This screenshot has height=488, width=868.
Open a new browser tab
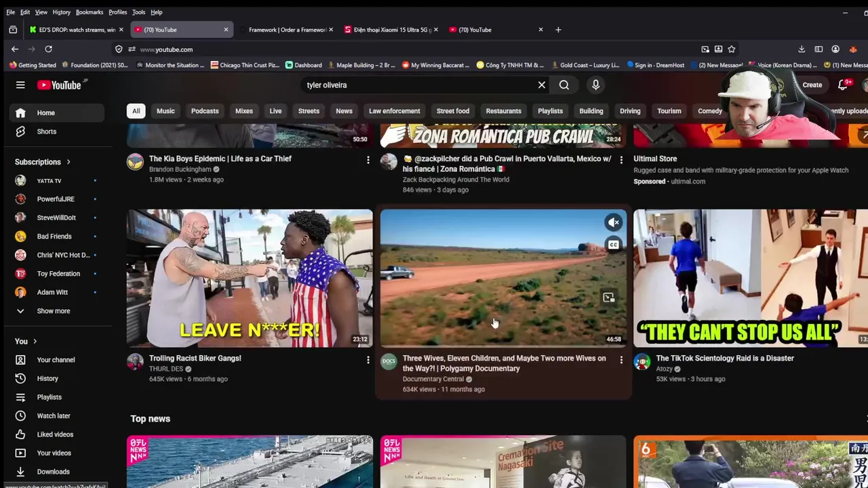[x=558, y=30]
